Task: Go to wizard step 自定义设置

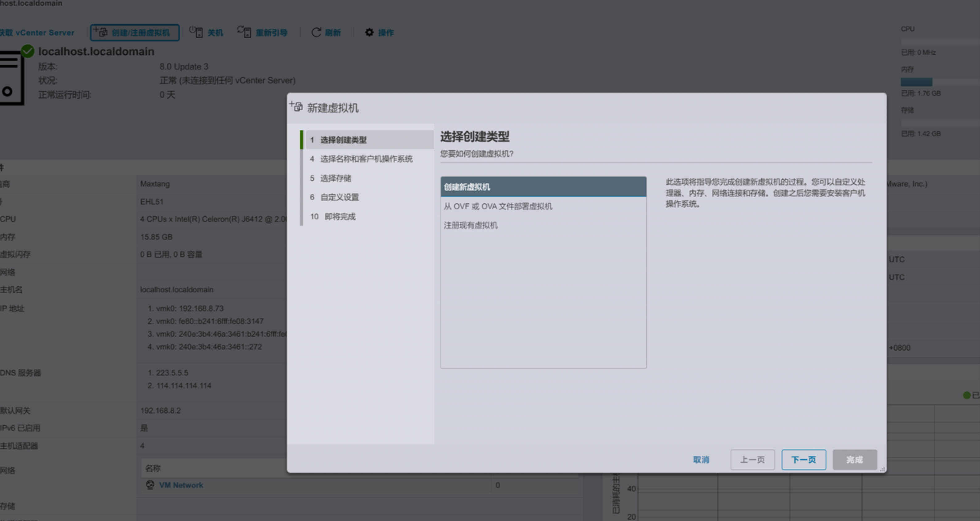Action: [x=339, y=197]
